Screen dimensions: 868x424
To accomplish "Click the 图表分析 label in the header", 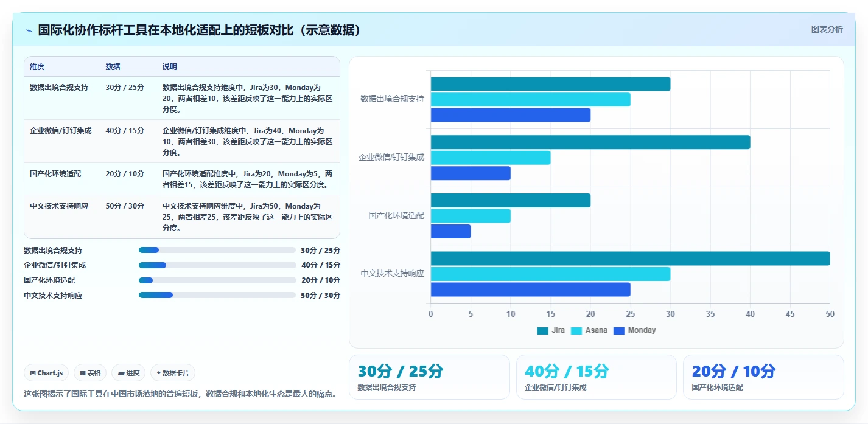I will point(827,29).
